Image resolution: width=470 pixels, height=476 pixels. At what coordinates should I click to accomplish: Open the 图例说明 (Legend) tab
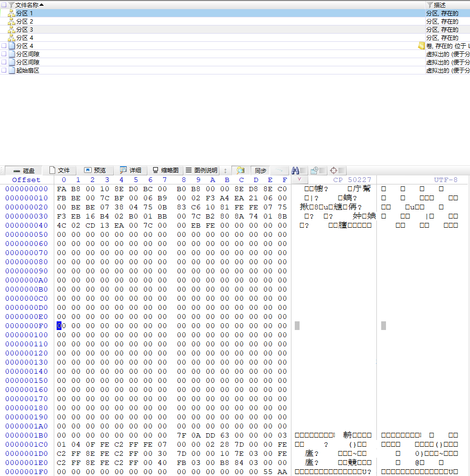tap(202, 171)
